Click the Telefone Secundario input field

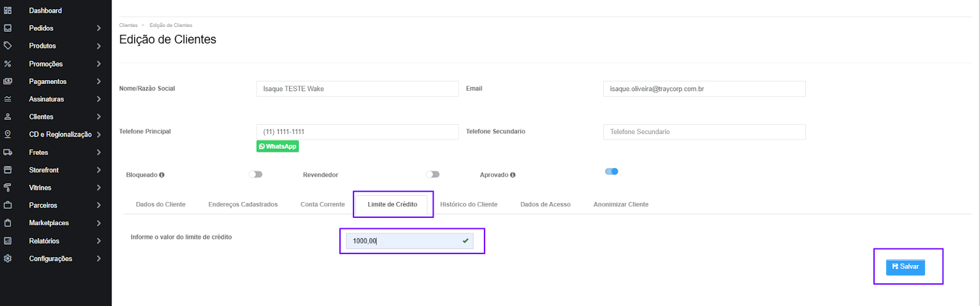[704, 132]
